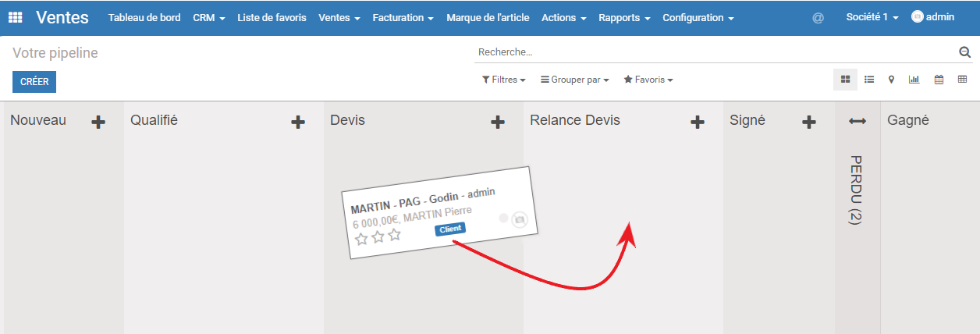Add a card in the Relance Devis column

(x=698, y=122)
